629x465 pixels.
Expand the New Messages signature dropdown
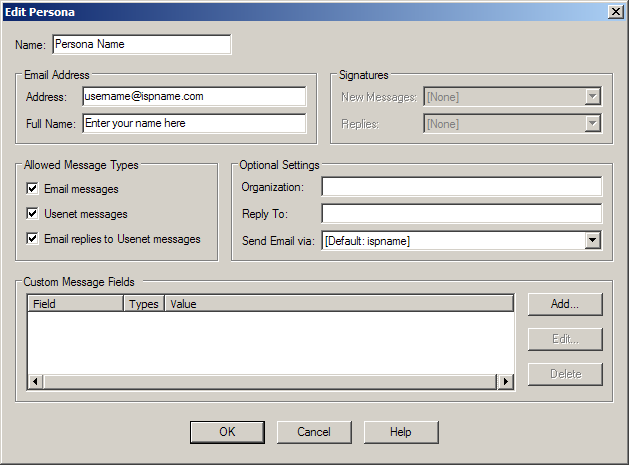coord(592,97)
